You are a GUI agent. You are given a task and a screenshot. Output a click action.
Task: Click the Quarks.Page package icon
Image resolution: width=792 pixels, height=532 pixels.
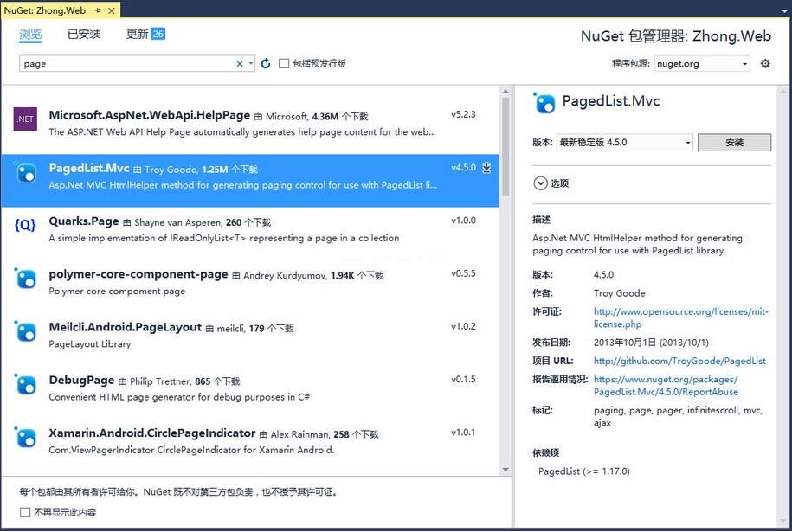coord(25,226)
